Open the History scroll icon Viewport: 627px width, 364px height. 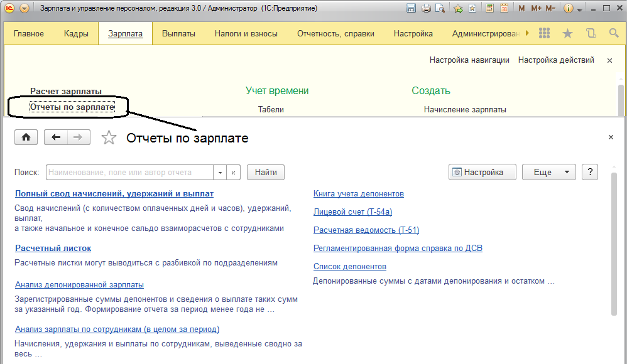click(591, 33)
